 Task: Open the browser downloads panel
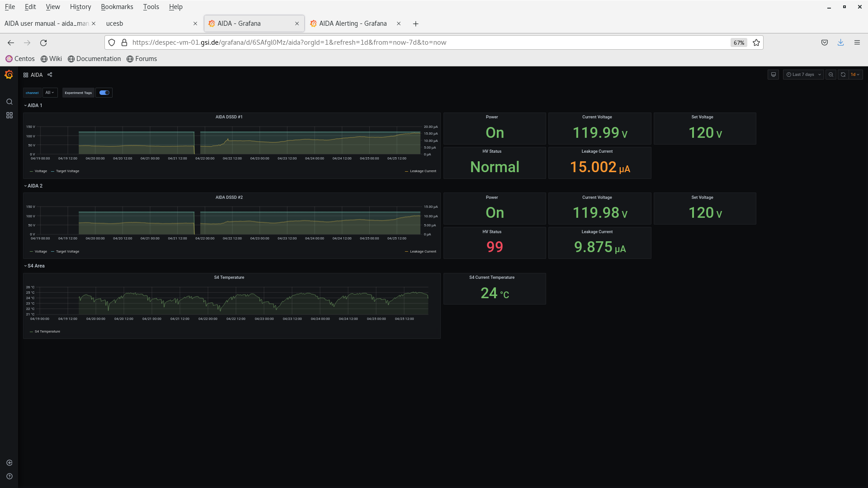coord(841,42)
